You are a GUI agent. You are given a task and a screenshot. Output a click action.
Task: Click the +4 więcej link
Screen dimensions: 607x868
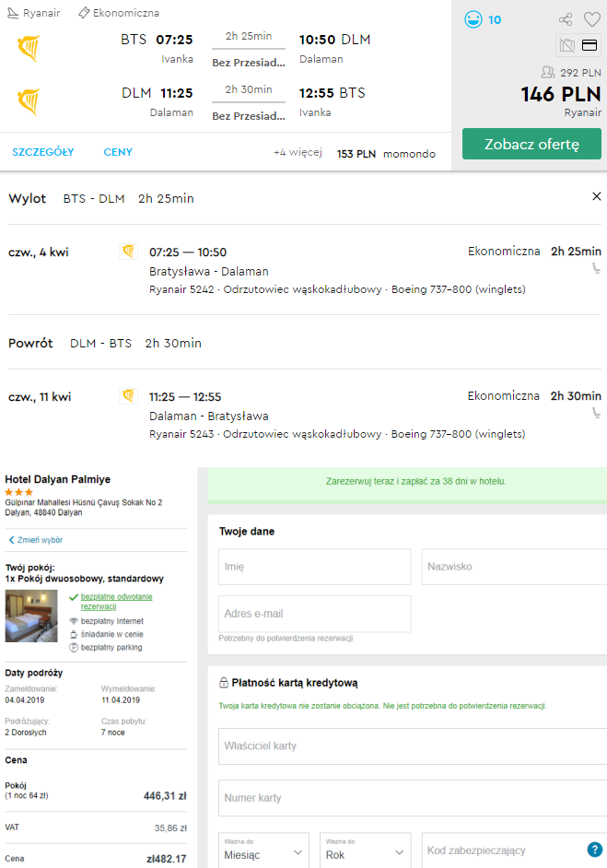[298, 152]
